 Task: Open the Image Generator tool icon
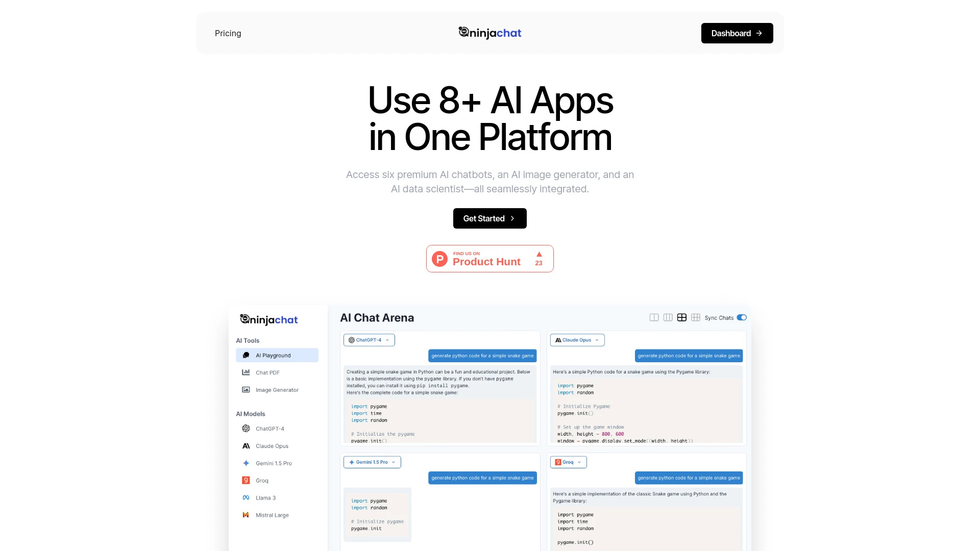[x=246, y=390]
